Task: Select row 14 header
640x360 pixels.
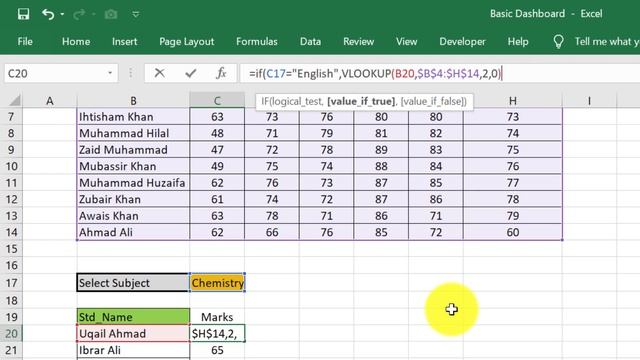Action: pos(11,232)
